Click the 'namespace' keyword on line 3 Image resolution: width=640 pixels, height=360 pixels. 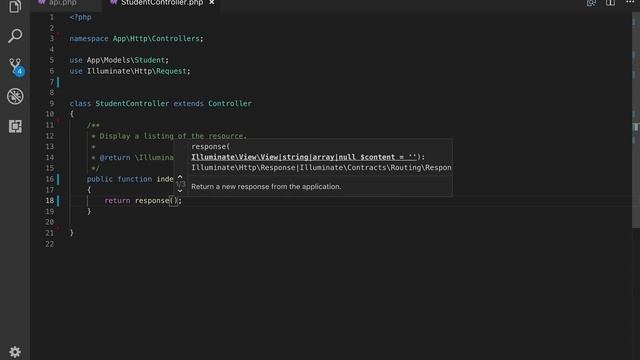coord(89,38)
